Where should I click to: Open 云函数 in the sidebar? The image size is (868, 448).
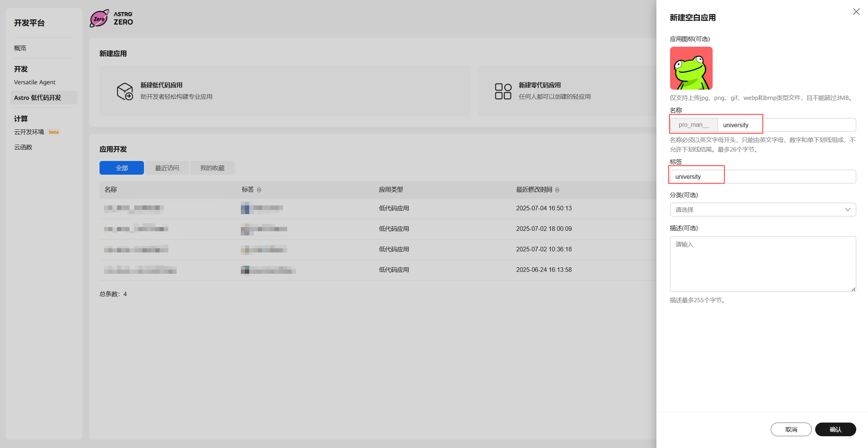(x=23, y=147)
